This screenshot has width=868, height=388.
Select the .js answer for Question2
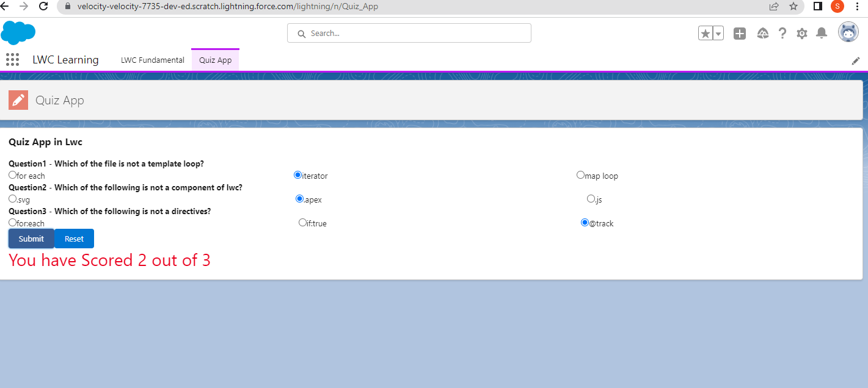click(x=591, y=198)
